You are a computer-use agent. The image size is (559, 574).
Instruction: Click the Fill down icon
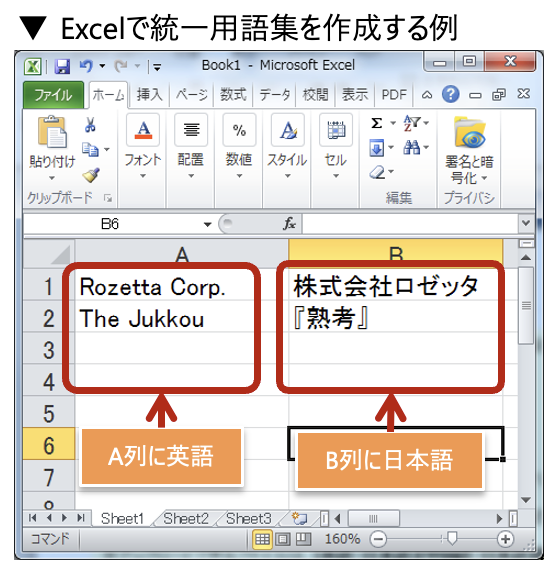click(x=377, y=148)
